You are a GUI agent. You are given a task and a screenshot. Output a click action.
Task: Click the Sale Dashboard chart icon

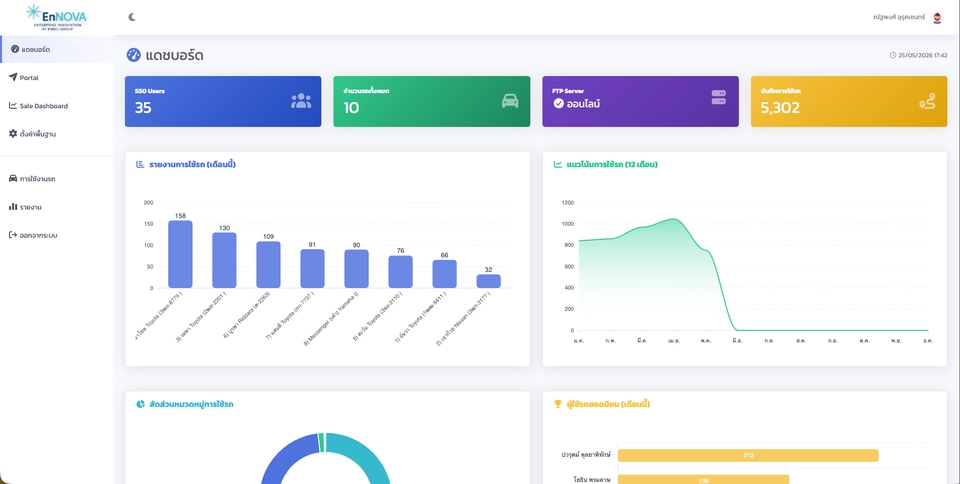coord(13,105)
